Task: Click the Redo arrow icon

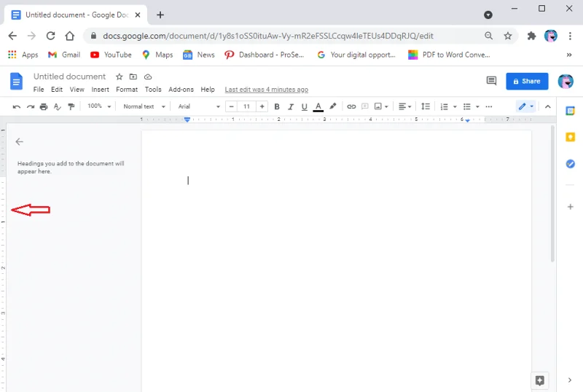Action: pyautogui.click(x=31, y=106)
